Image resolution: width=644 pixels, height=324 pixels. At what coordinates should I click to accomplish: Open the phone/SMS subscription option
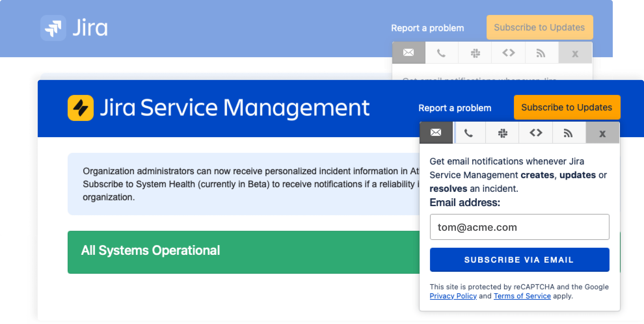pos(469,133)
